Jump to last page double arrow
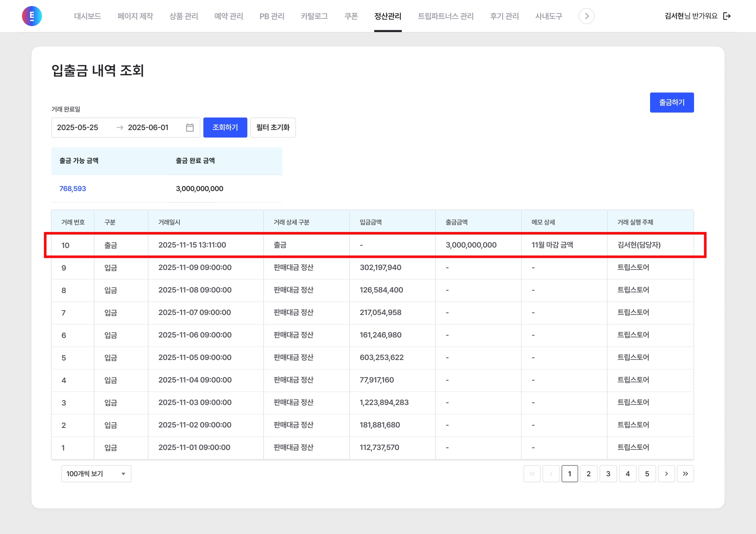 pos(685,474)
